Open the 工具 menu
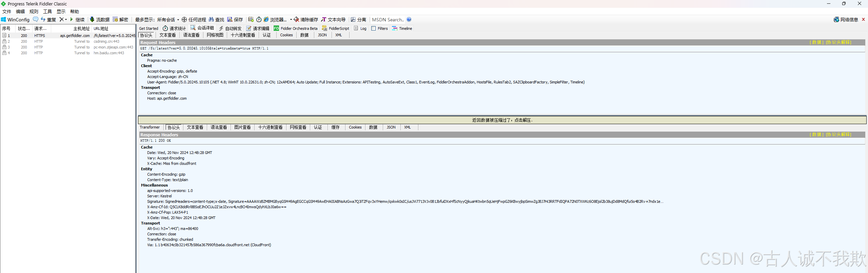Viewport: 868px width, 273px height. tap(47, 12)
